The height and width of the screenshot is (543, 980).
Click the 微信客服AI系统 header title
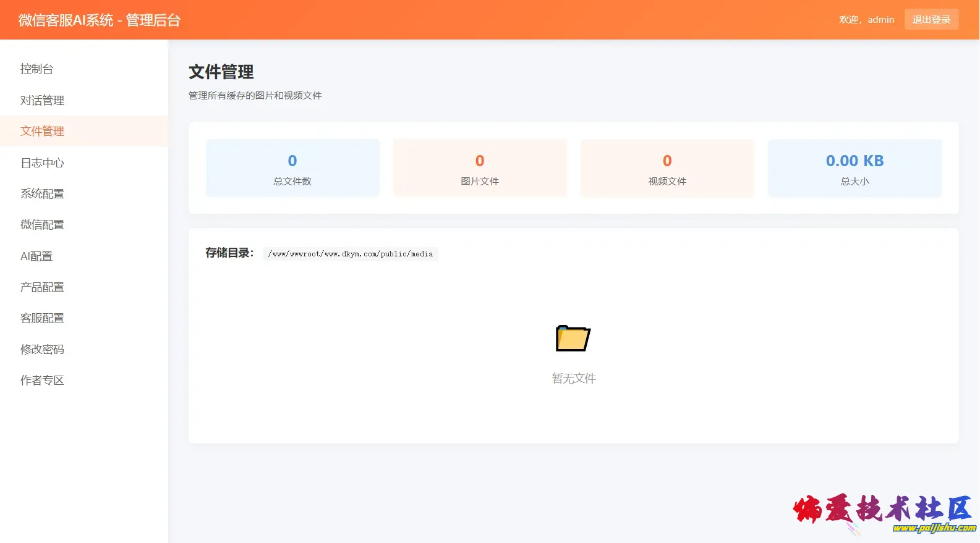(x=100, y=20)
